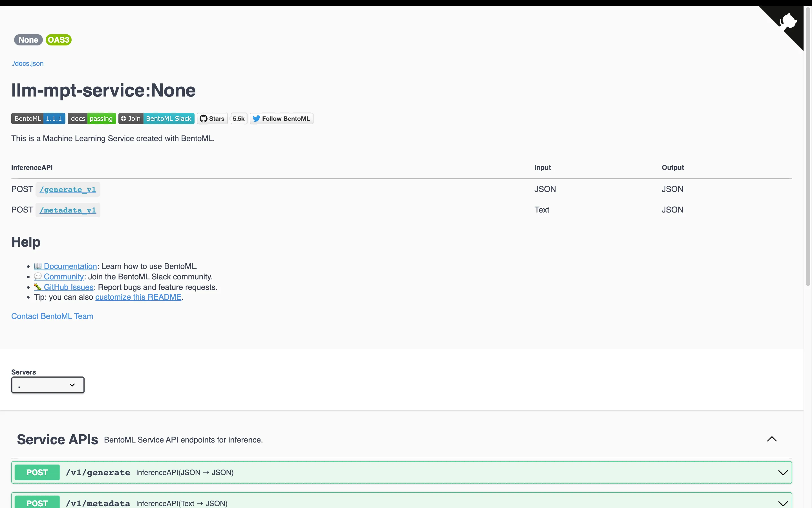Open the ./docs.json link
This screenshot has height=508, width=812.
click(x=28, y=63)
